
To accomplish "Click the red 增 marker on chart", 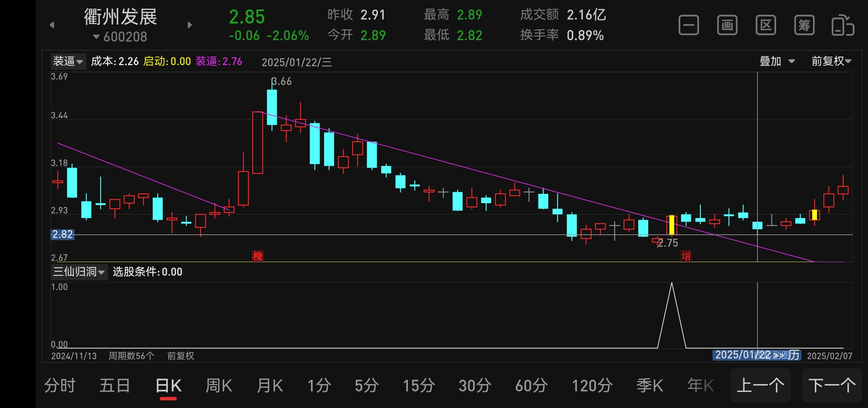I will tap(686, 256).
